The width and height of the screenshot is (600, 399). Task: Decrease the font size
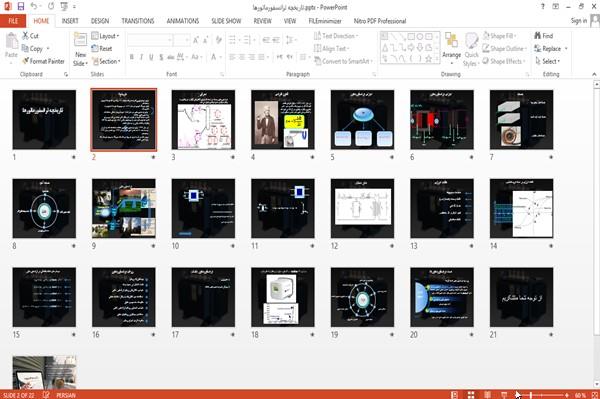click(206, 40)
